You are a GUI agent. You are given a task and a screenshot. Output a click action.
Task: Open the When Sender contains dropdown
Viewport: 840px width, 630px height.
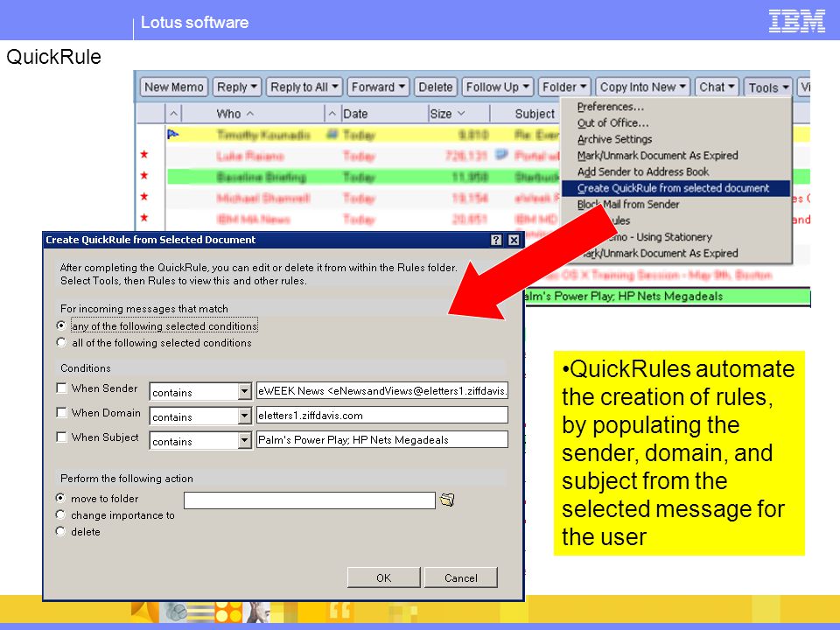pos(244,392)
